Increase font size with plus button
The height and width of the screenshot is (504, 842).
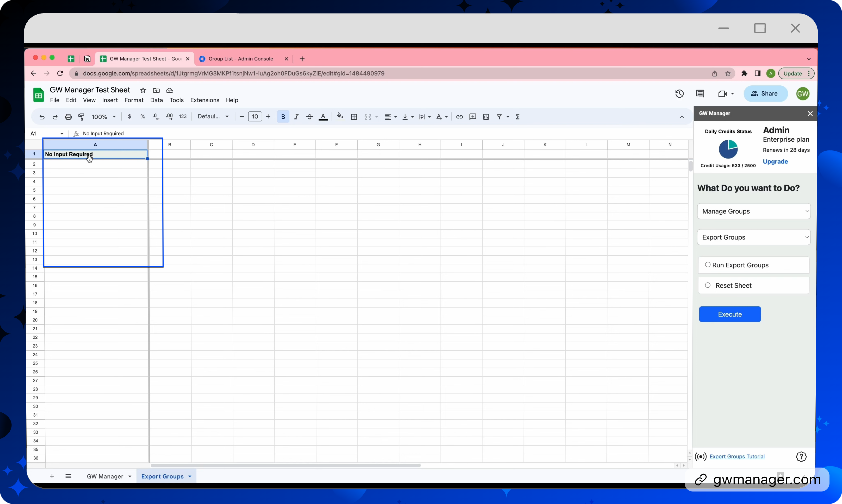pyautogui.click(x=268, y=116)
